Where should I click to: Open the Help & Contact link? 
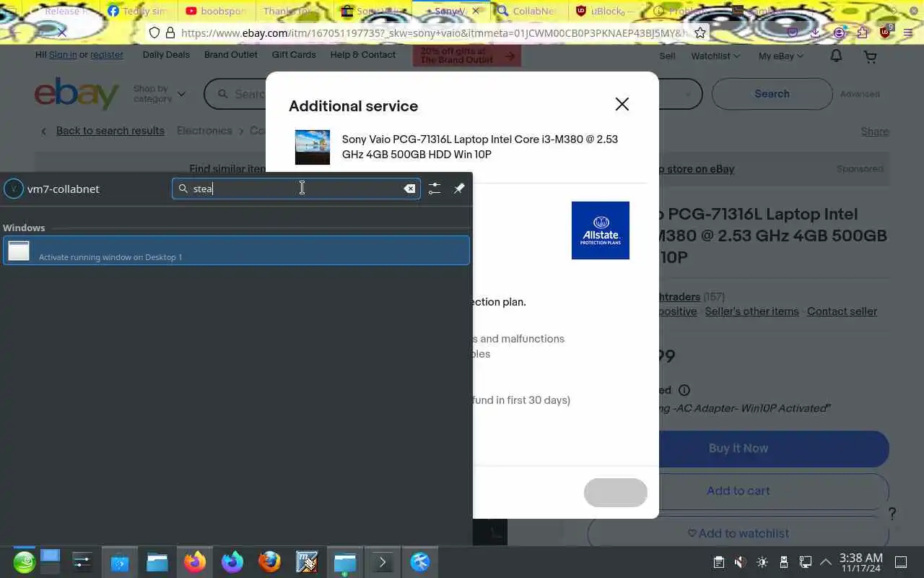pyautogui.click(x=363, y=55)
